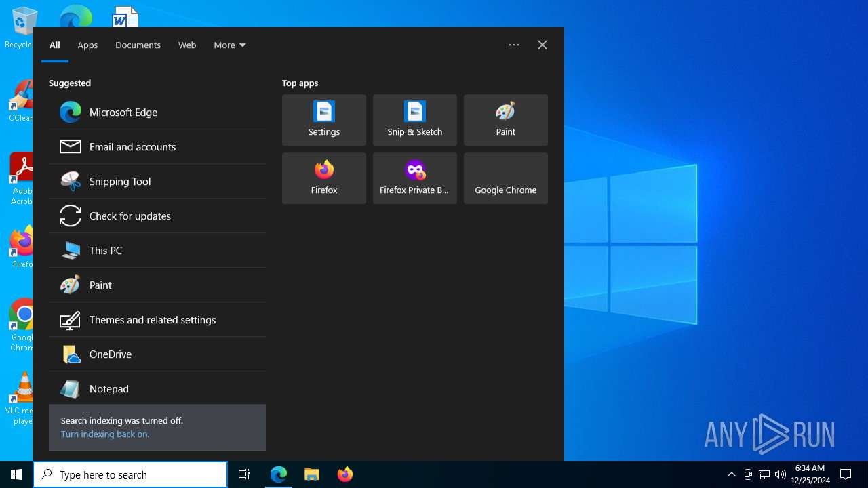Screen dimensions: 868x488
Task: Open Themes and related settings
Action: tap(157, 320)
